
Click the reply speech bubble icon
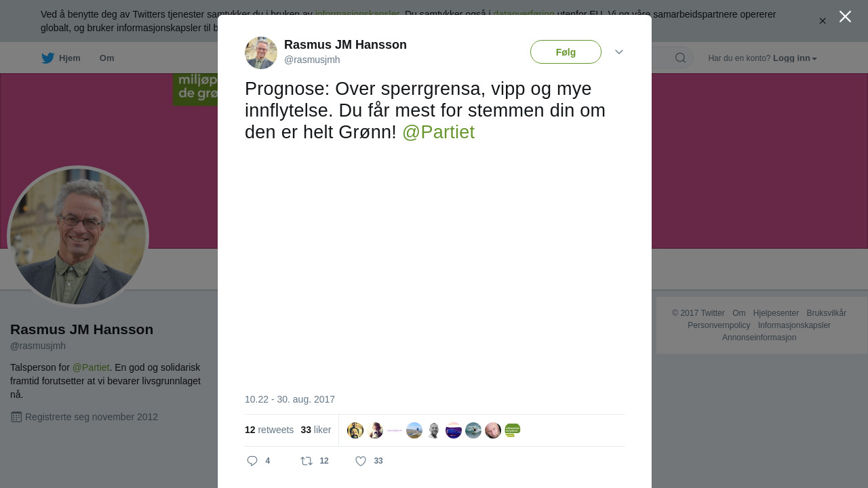(x=252, y=461)
